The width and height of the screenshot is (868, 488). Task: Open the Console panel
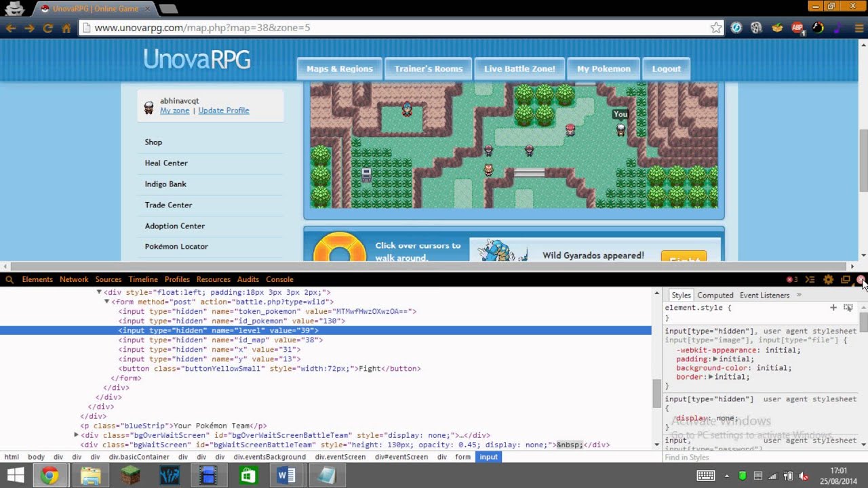point(279,279)
